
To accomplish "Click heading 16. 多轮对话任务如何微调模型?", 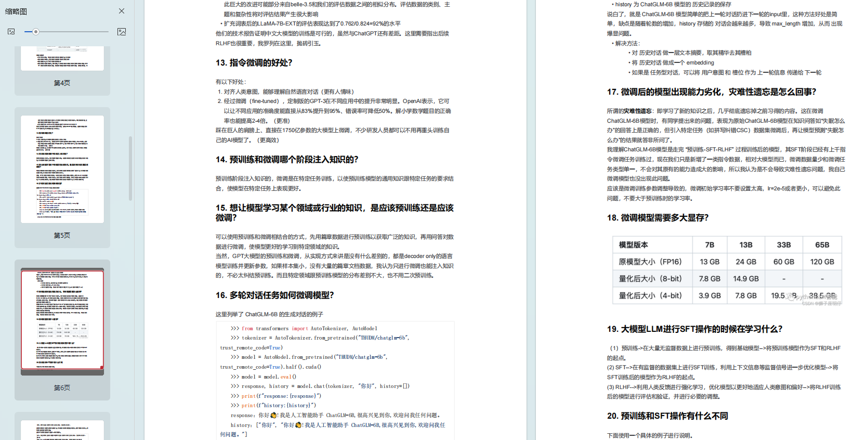I will pyautogui.click(x=274, y=295).
